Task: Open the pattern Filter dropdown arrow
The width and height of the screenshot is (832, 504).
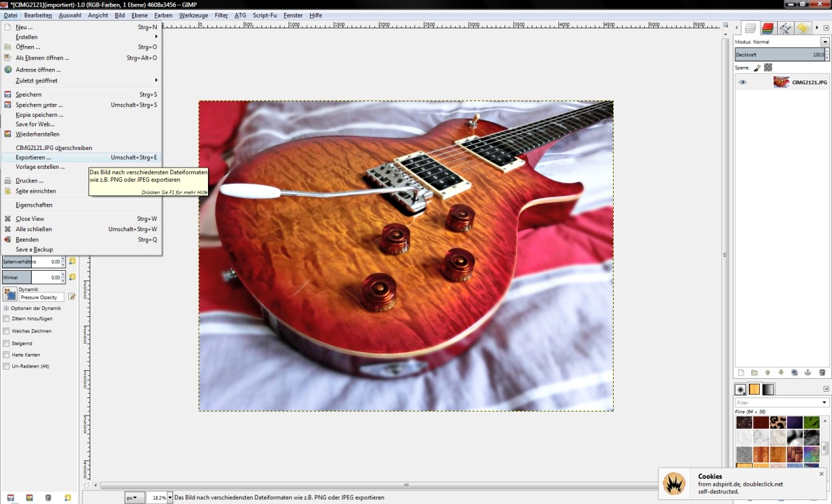Action: [824, 403]
